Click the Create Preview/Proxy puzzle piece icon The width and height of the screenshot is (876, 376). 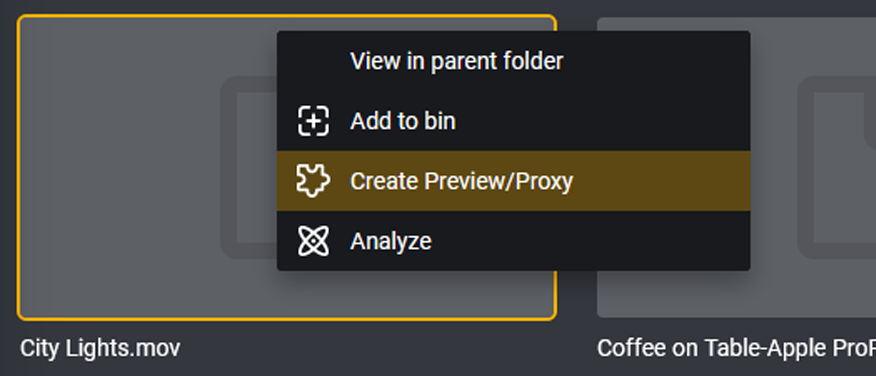click(x=313, y=181)
